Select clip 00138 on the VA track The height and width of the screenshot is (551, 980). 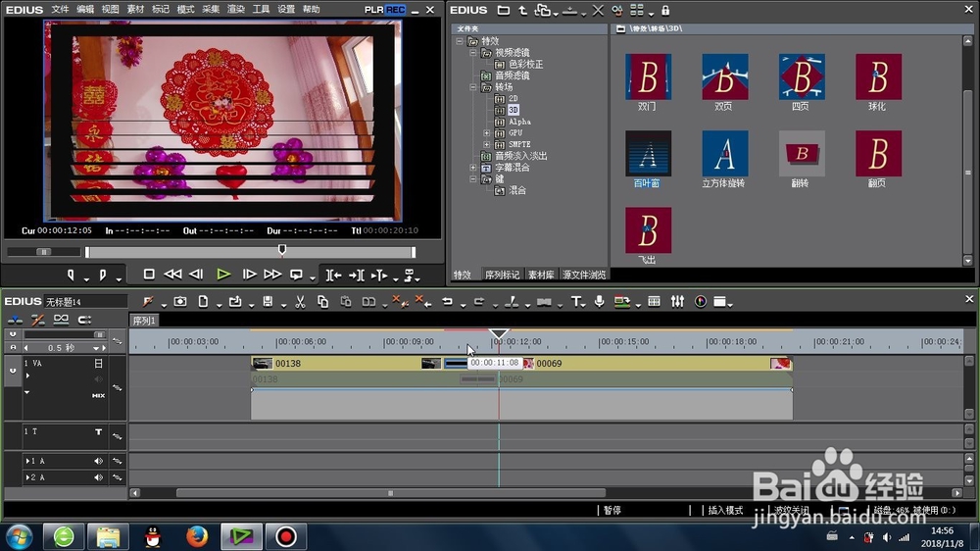[346, 364]
